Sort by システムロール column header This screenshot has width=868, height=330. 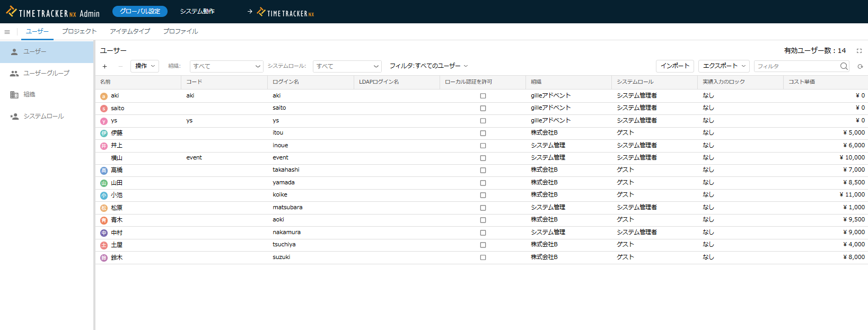click(654, 82)
